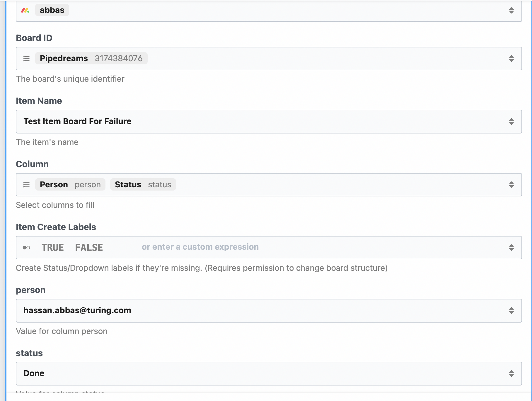Open the Item Create Labels dropdown arrows
Viewport: 532px width, 401px height.
point(511,248)
